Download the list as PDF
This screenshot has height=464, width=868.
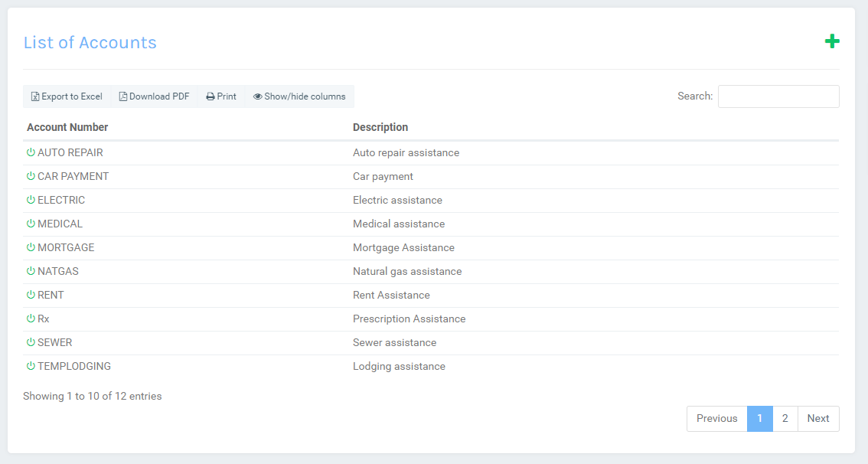pyautogui.click(x=154, y=96)
